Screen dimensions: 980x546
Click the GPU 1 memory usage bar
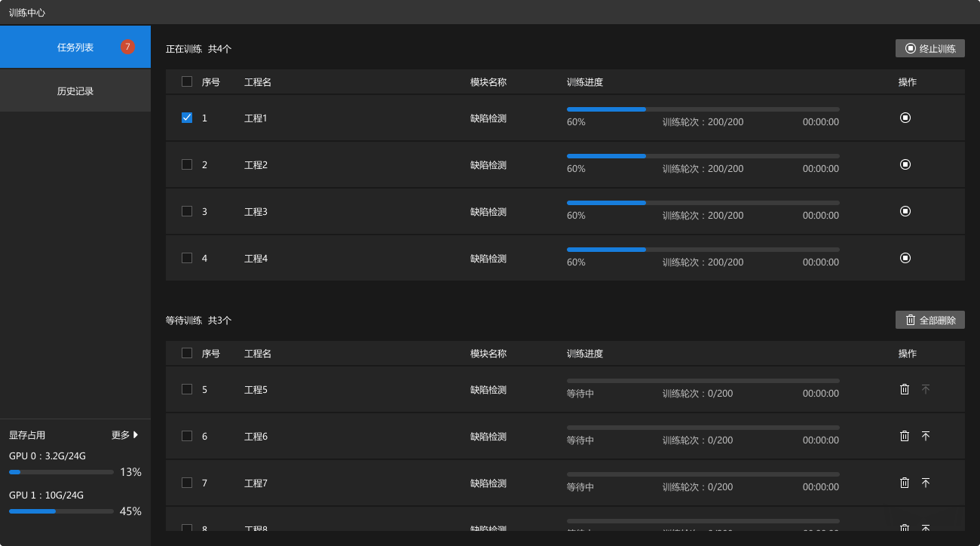(x=61, y=511)
